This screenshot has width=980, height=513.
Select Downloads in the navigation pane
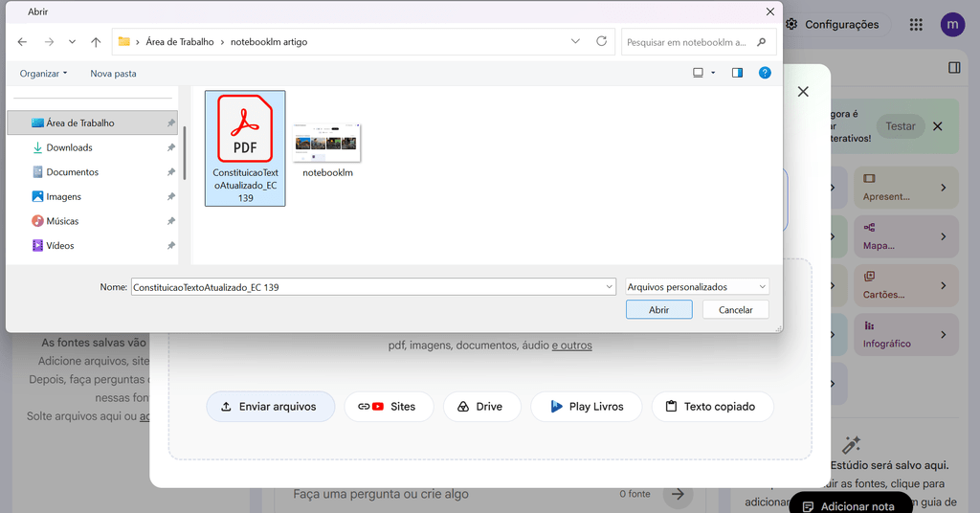(69, 147)
